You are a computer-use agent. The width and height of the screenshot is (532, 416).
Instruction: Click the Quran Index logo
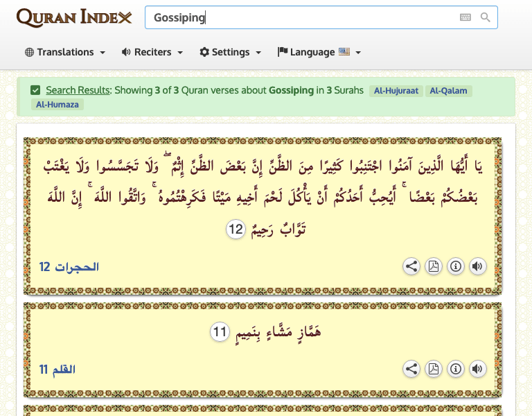point(74,17)
